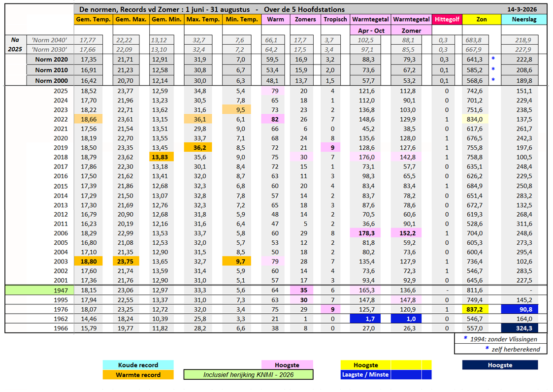Image resolution: width=553 pixels, height=392 pixels.
Task: Click the 'Norm 2020' row label
Action: coord(51,59)
